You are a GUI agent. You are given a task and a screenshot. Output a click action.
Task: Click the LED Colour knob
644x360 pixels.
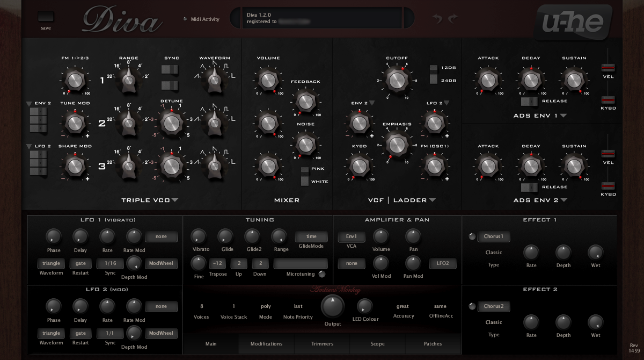(364, 306)
